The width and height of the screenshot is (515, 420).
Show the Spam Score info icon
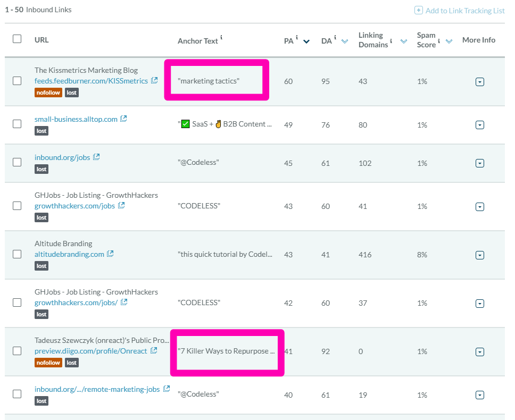pos(439,41)
